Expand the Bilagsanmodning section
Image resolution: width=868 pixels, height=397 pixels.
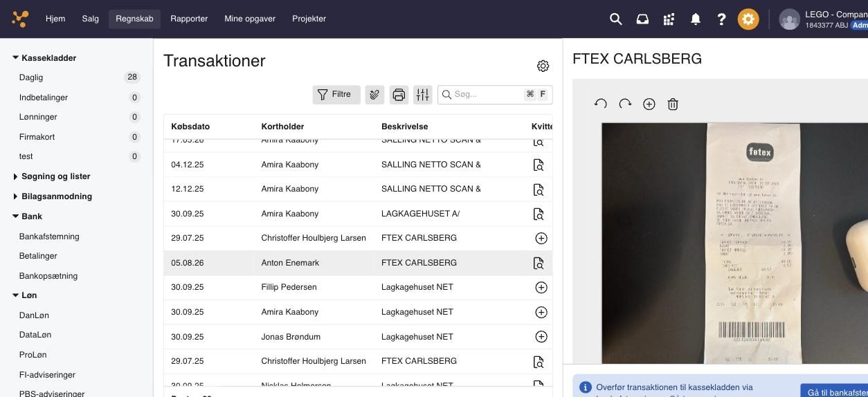[15, 196]
